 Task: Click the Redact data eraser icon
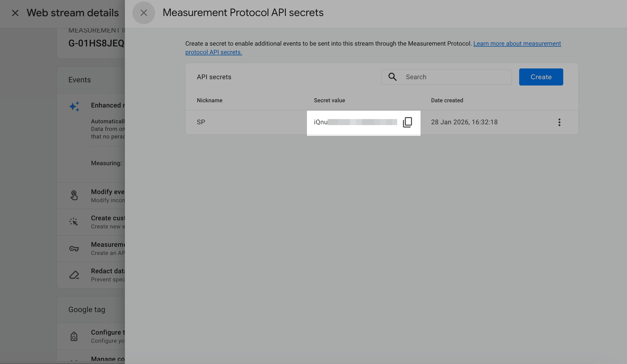[74, 275]
